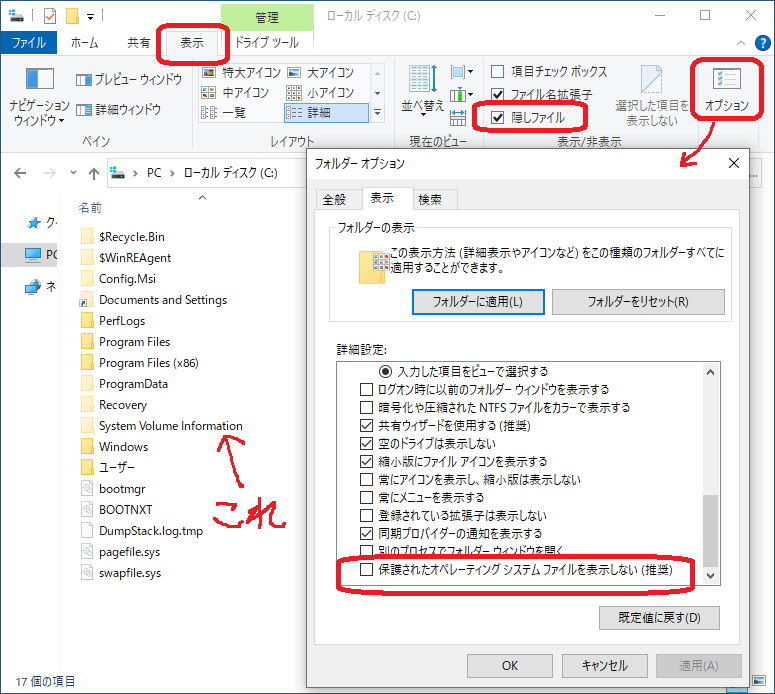Viewport: 775px width, 694px height.
Task: Check 保護されたオペレーティング システム ファイルを表示しない
Action: pyautogui.click(x=366, y=569)
